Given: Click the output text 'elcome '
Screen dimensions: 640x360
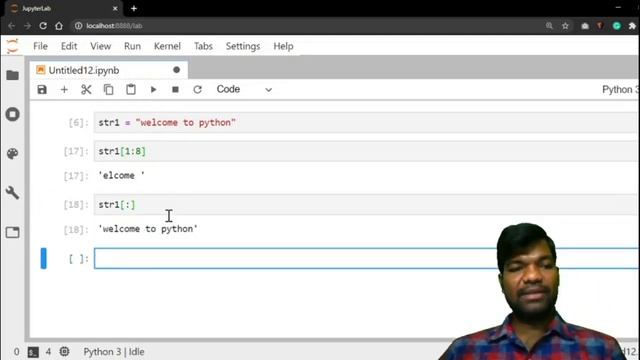Looking at the screenshot, I should tap(121, 176).
